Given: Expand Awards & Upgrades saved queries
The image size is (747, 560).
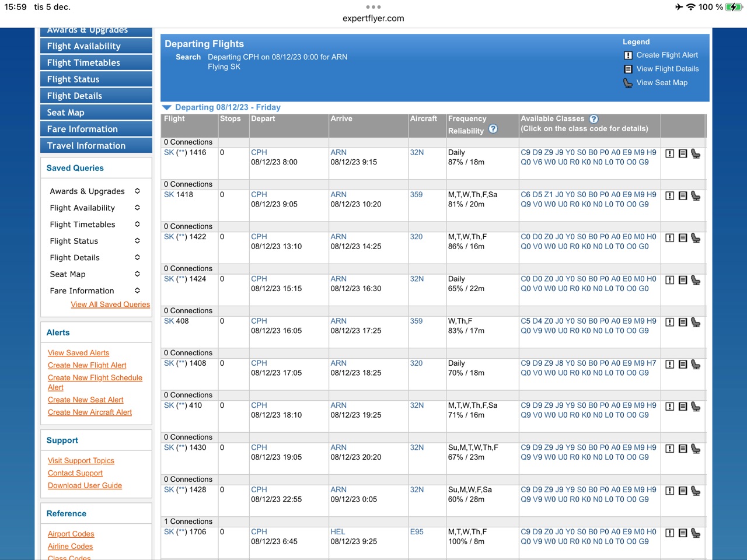Looking at the screenshot, I should point(137,191).
